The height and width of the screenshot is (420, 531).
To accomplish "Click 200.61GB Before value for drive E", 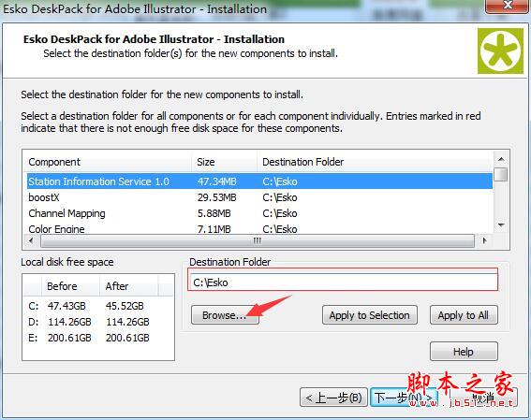I will tap(69, 338).
